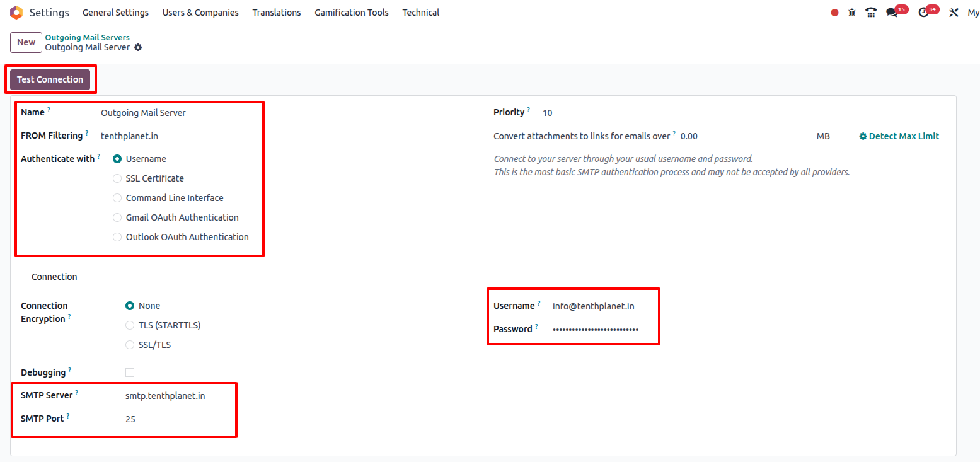Viewport: 980px width, 462px height.
Task: Open the conversations icon with 15 badge
Action: click(x=892, y=13)
